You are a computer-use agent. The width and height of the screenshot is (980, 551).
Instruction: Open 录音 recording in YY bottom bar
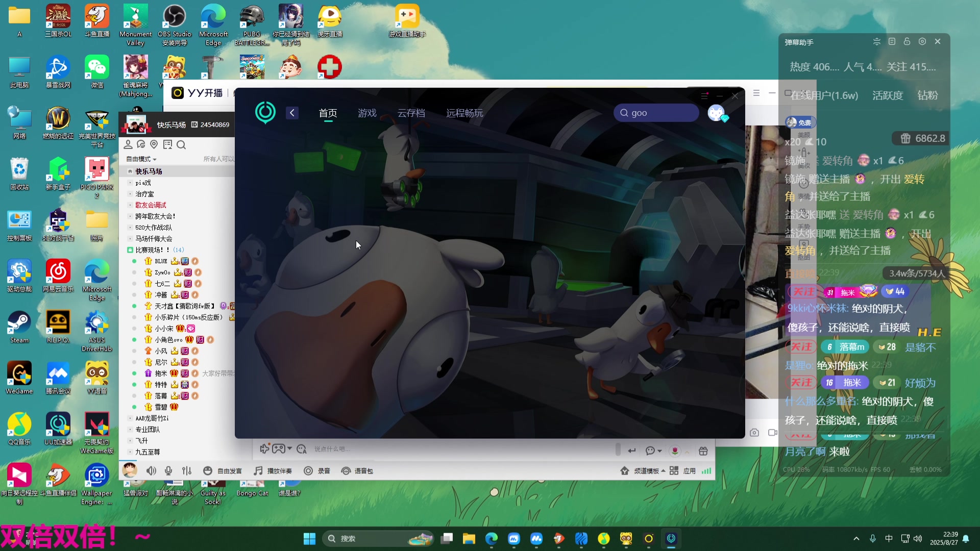point(317,471)
